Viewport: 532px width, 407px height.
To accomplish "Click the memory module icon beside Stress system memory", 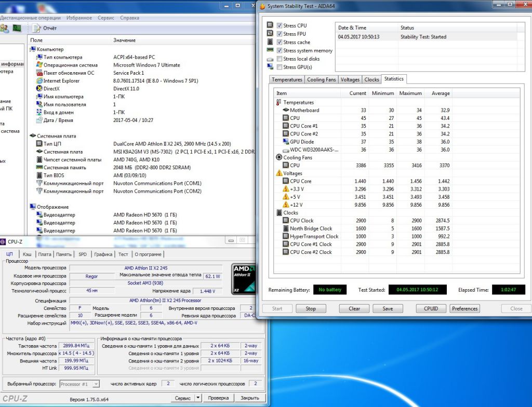I will click(x=270, y=50).
